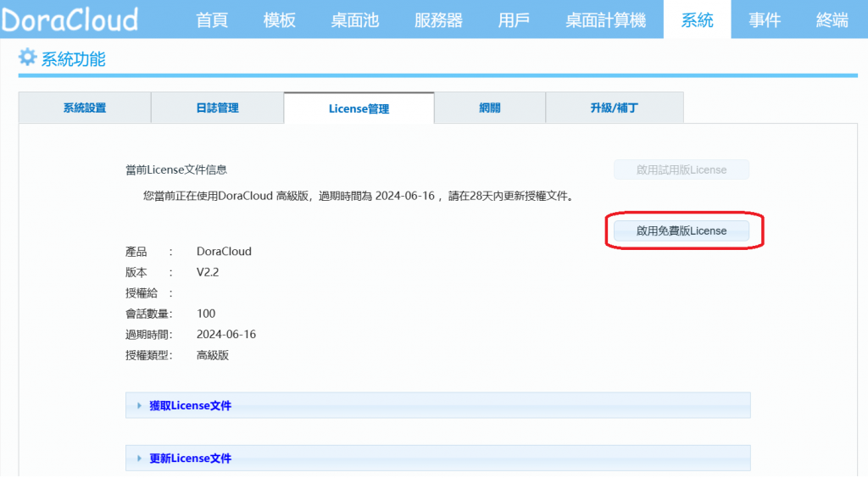Click the 啟用免費版License button
The height and width of the screenshot is (478, 868).
coord(682,231)
